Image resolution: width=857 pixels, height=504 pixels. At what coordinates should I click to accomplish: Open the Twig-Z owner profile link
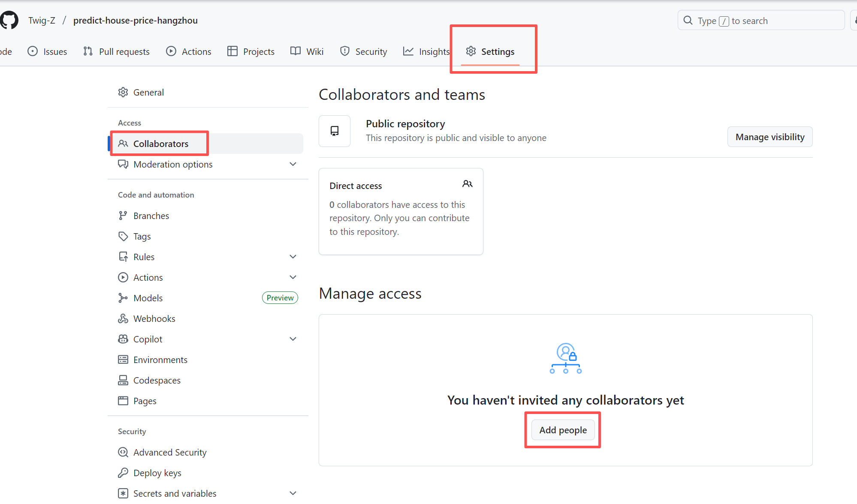coord(42,20)
